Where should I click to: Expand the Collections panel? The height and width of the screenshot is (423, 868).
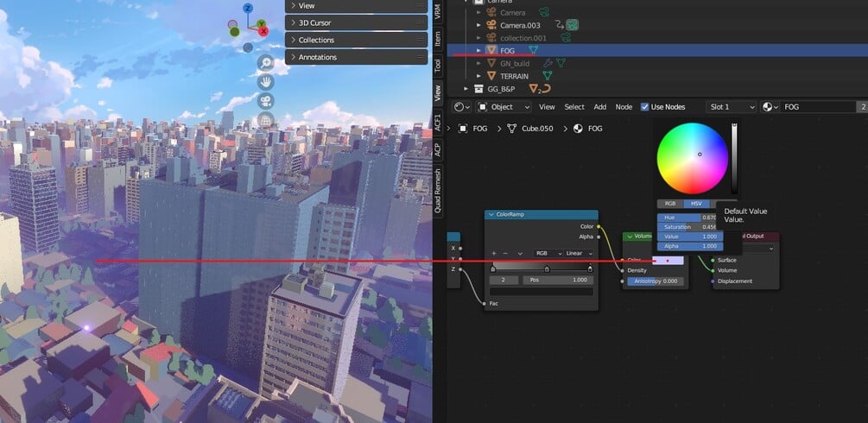[356, 40]
